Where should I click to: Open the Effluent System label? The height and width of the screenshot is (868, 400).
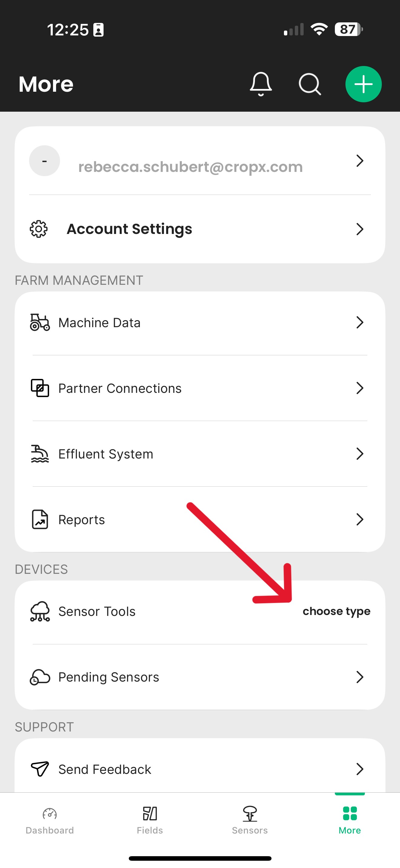click(105, 454)
